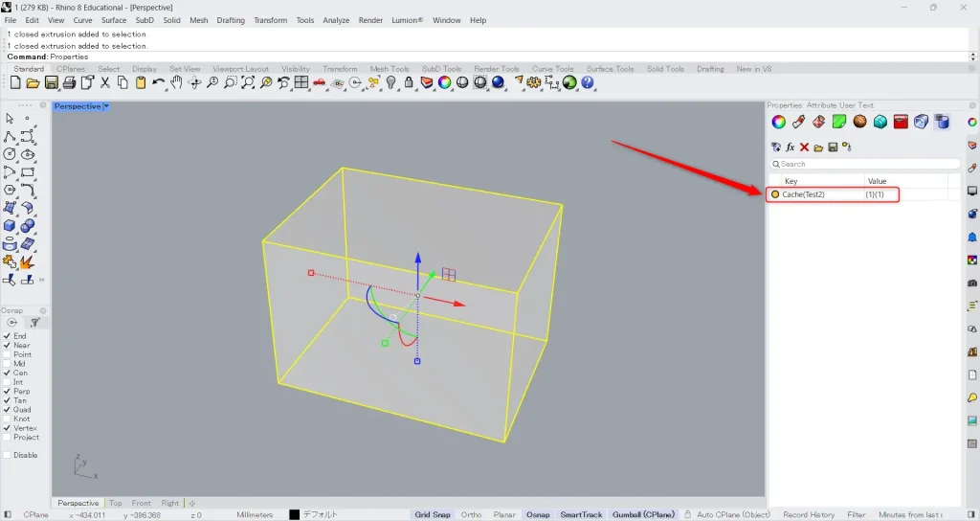Viewport: 980px width, 521px height.
Task: Select the Explode tool in left sidebar
Action: pyautogui.click(x=27, y=260)
